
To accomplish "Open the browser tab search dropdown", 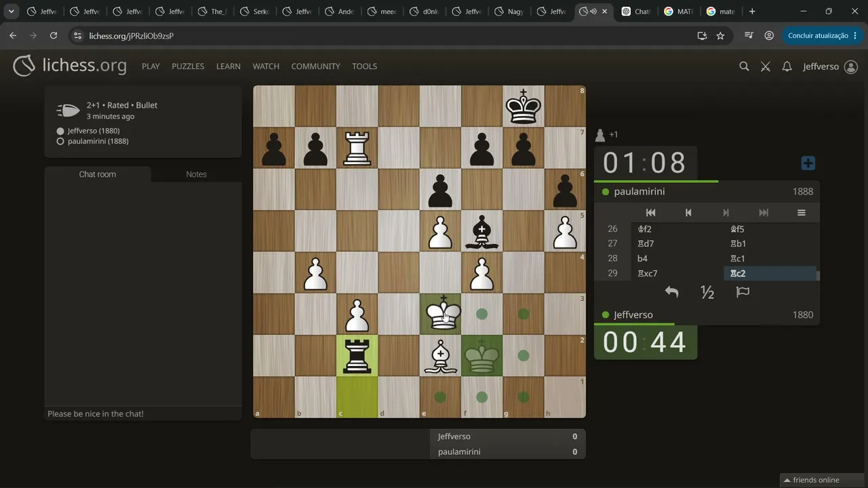I will coord(11,12).
